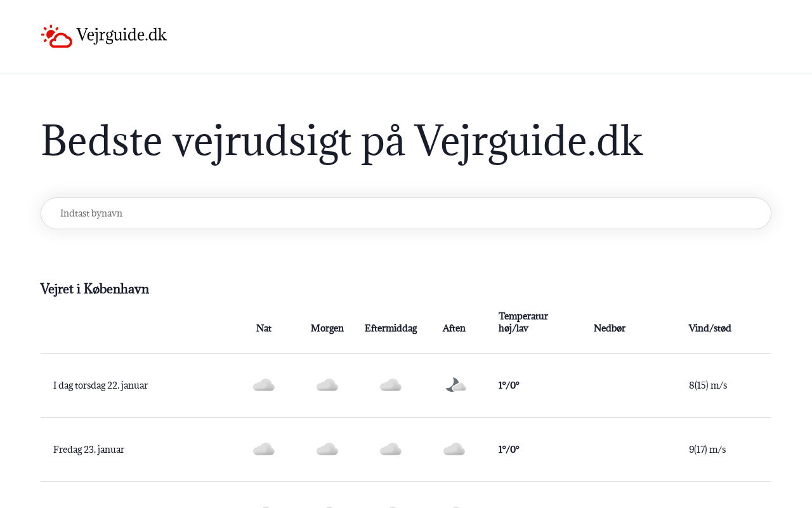Click the 'Vind/stød' column header

(x=710, y=328)
